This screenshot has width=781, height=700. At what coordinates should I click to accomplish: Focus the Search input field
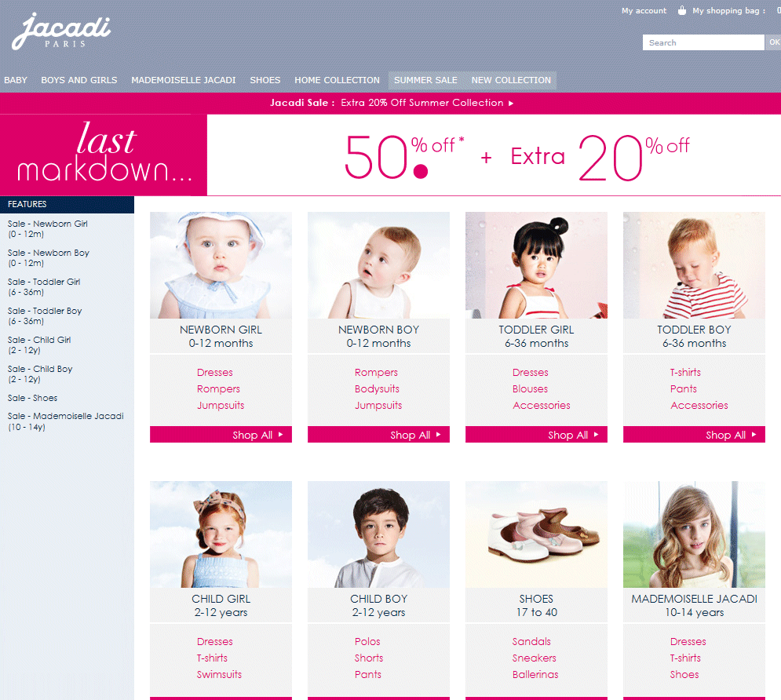point(703,42)
